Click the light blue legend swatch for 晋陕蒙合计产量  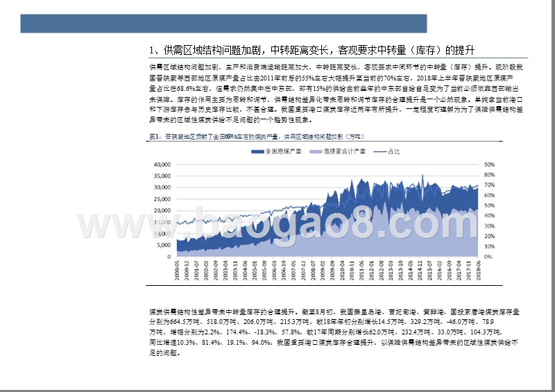pos(316,152)
